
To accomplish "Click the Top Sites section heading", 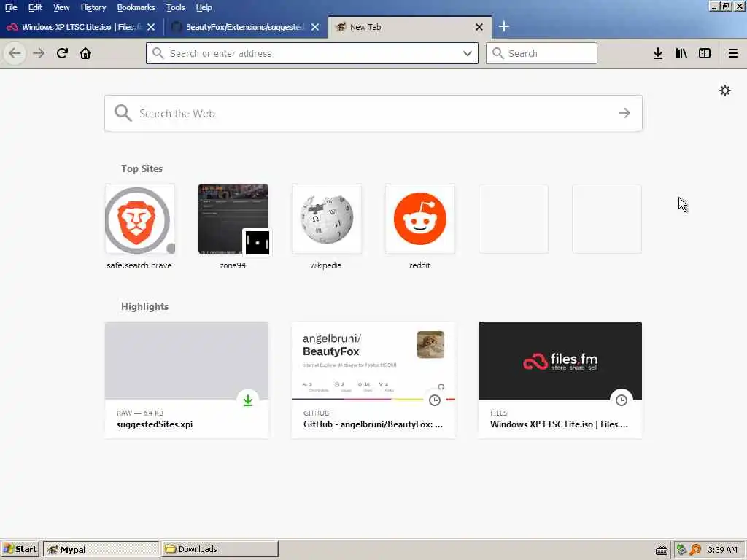I will [x=142, y=168].
